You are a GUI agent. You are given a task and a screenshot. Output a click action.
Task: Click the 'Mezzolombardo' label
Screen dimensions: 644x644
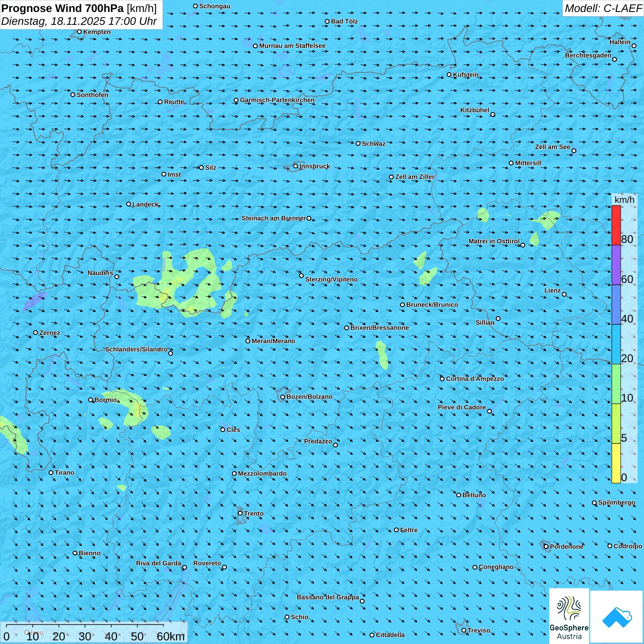coord(262,473)
